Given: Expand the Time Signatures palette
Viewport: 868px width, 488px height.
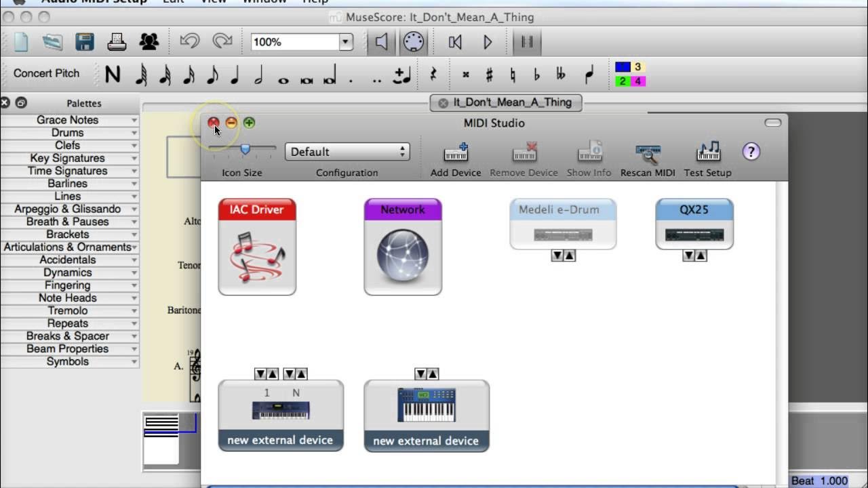Looking at the screenshot, I should click(69, 171).
